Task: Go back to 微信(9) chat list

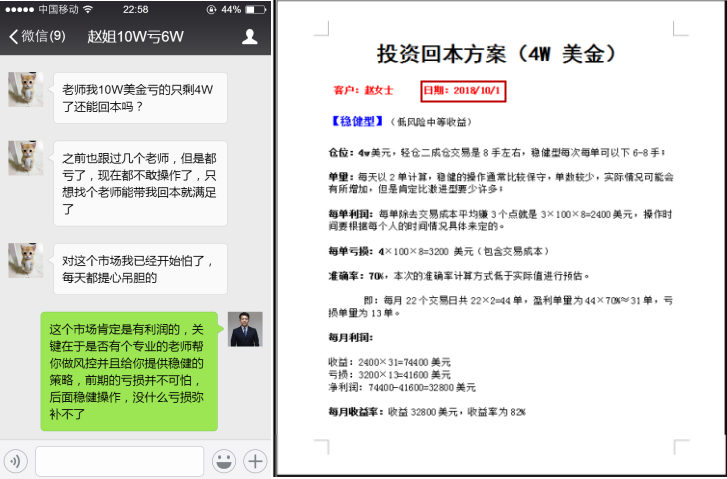Action: click(37, 36)
